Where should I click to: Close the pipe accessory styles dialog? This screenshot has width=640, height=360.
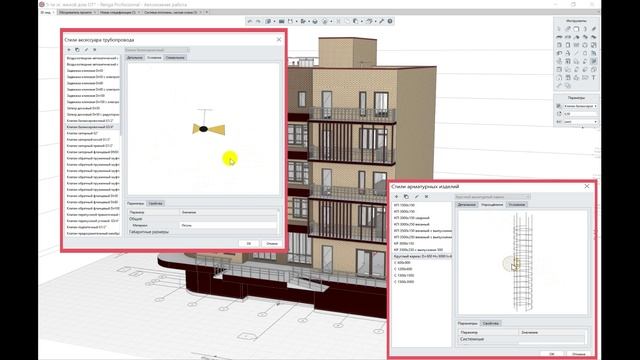click(279, 40)
